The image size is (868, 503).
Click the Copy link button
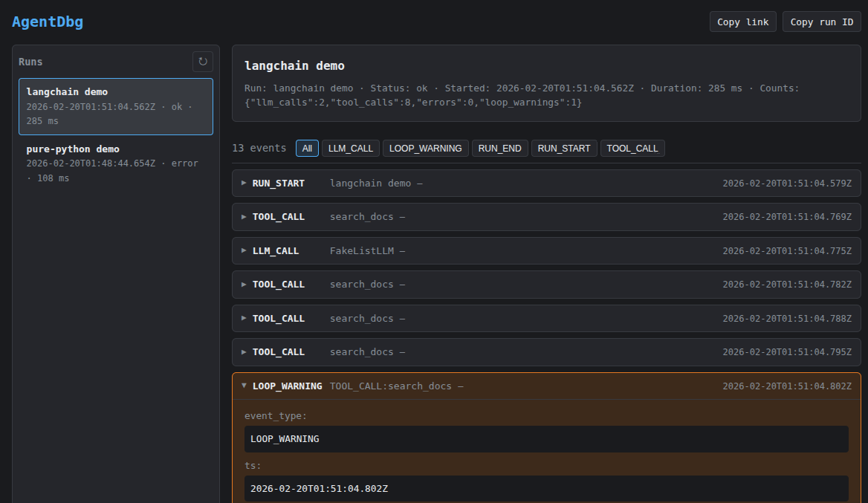click(x=742, y=21)
